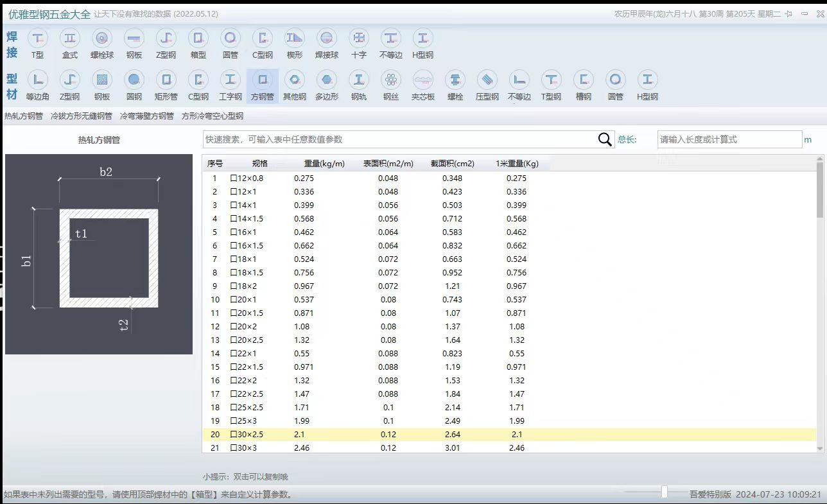Select the row with spec 口20×2.5

(x=509, y=340)
